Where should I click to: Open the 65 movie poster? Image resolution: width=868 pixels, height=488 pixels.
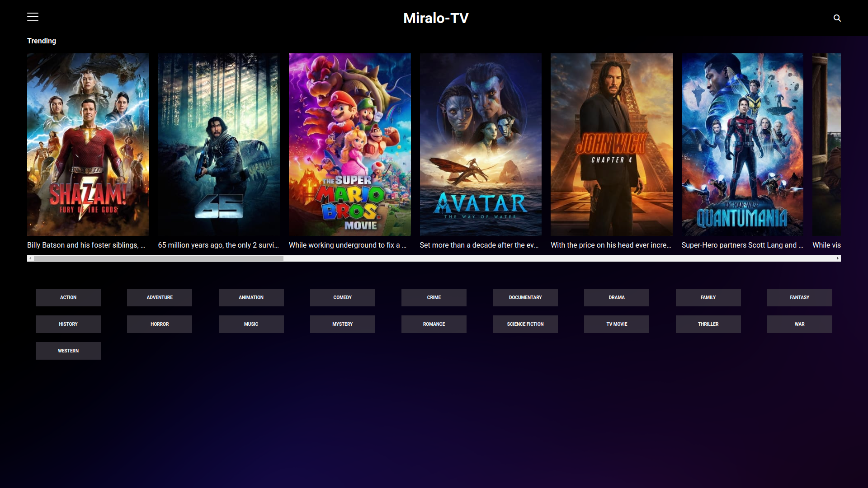point(219,145)
